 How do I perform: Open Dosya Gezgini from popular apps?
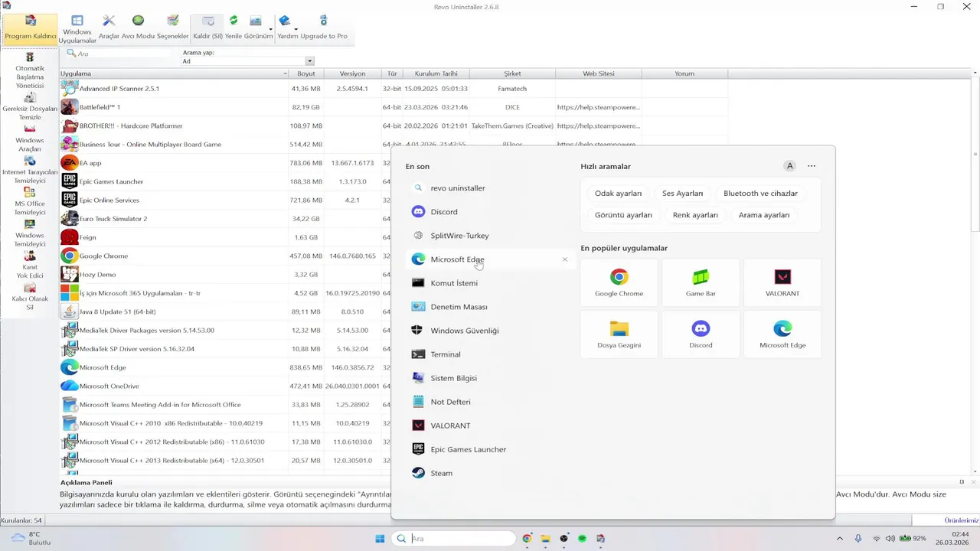[619, 334]
